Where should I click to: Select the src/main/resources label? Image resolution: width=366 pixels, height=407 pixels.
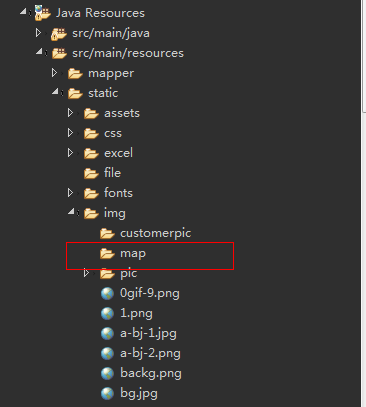[x=128, y=53]
